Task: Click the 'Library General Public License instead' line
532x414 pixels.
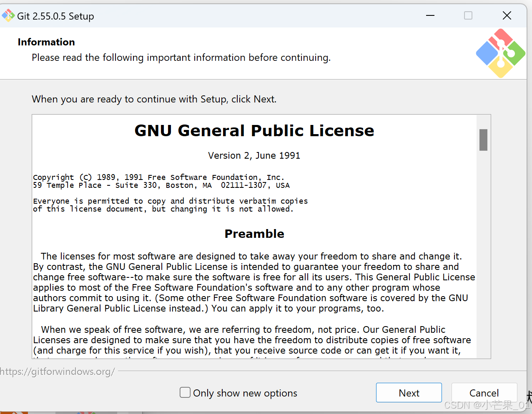Action: (x=208, y=308)
